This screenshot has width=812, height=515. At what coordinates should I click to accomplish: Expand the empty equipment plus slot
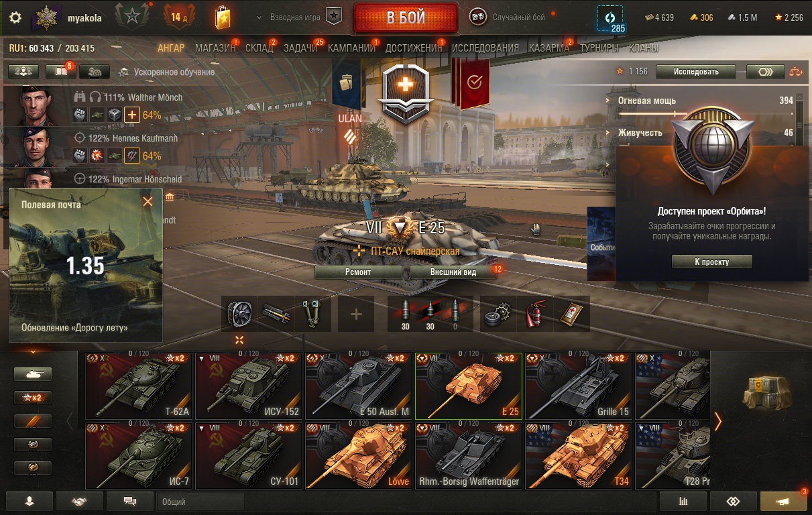(356, 314)
